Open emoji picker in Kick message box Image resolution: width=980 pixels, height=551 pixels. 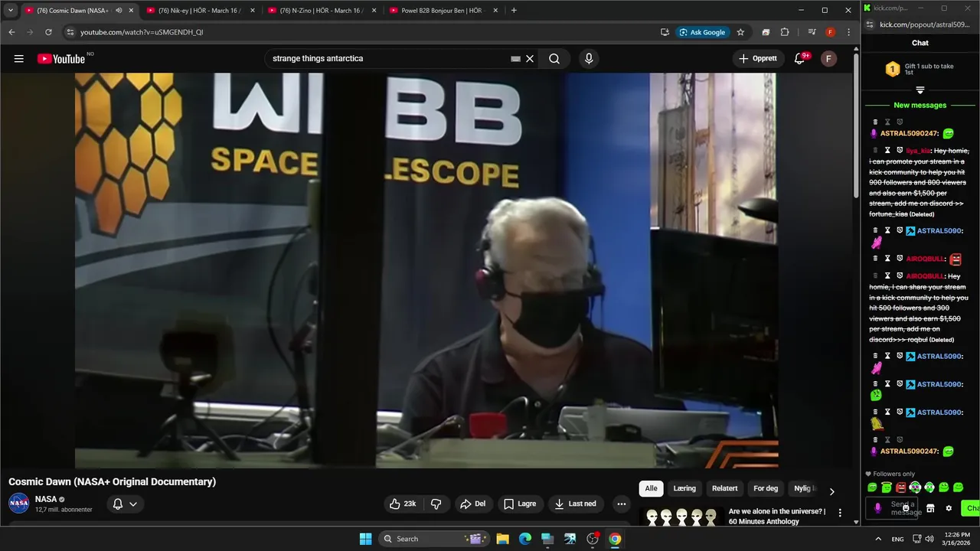click(906, 508)
